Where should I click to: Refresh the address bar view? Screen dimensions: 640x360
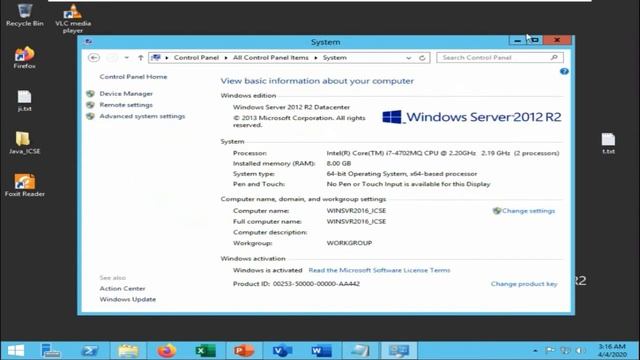point(422,58)
